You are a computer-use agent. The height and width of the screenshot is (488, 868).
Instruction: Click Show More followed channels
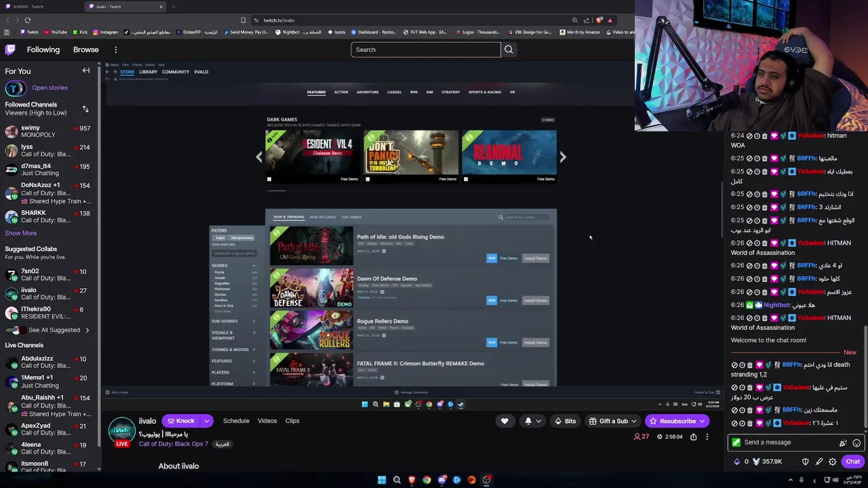click(21, 233)
